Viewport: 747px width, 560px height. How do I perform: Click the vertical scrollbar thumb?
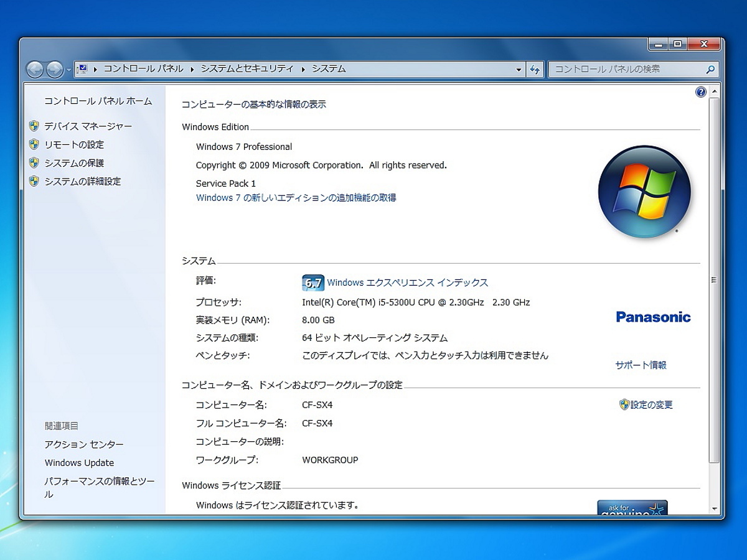coord(714,280)
